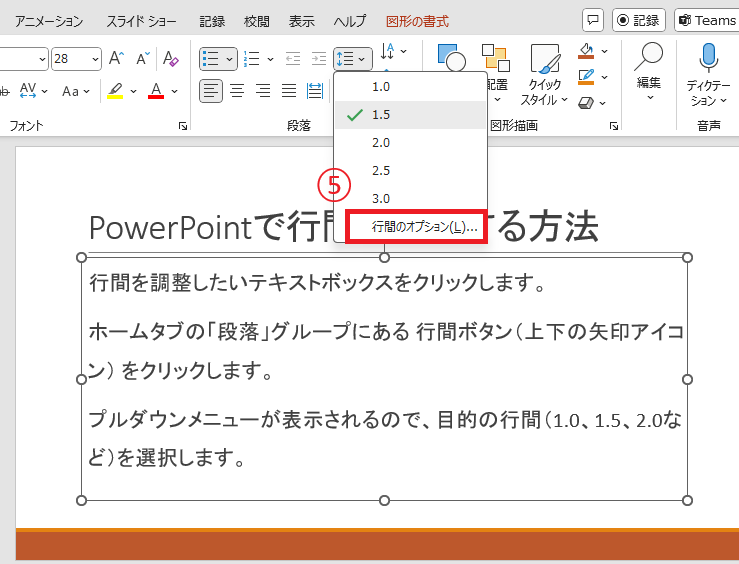
Task: Open the アニメーション tab
Action: tap(49, 21)
